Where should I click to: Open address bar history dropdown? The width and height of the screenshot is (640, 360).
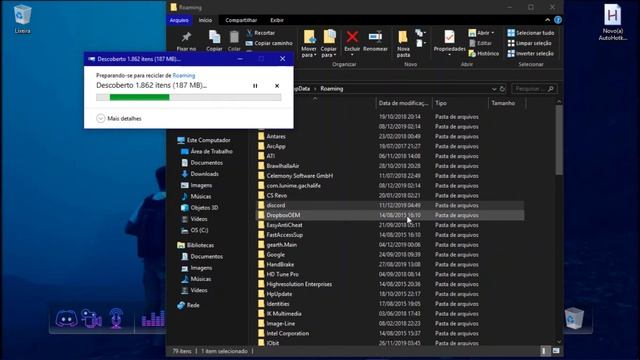[x=494, y=89]
